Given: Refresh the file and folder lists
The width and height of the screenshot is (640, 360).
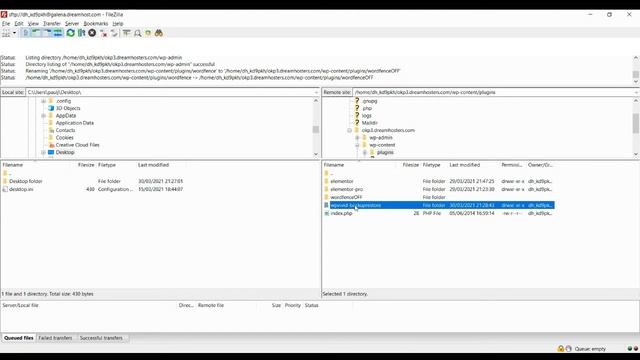Looking at the screenshot, I should (x=71, y=33).
